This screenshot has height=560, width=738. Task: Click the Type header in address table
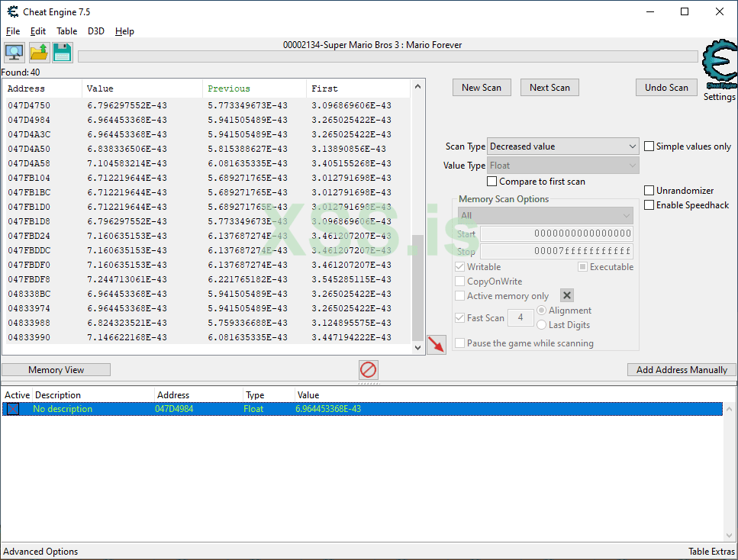[269, 395]
